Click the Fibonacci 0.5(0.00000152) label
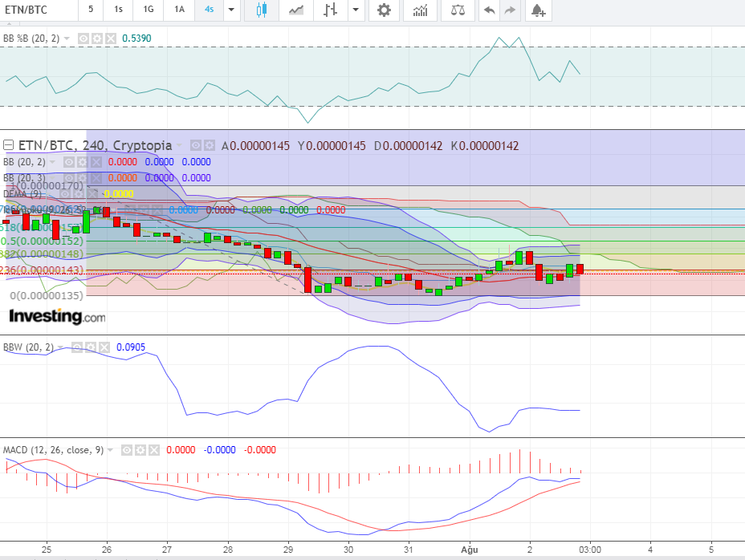Viewport: 745px width, 560px height. pos(42,241)
